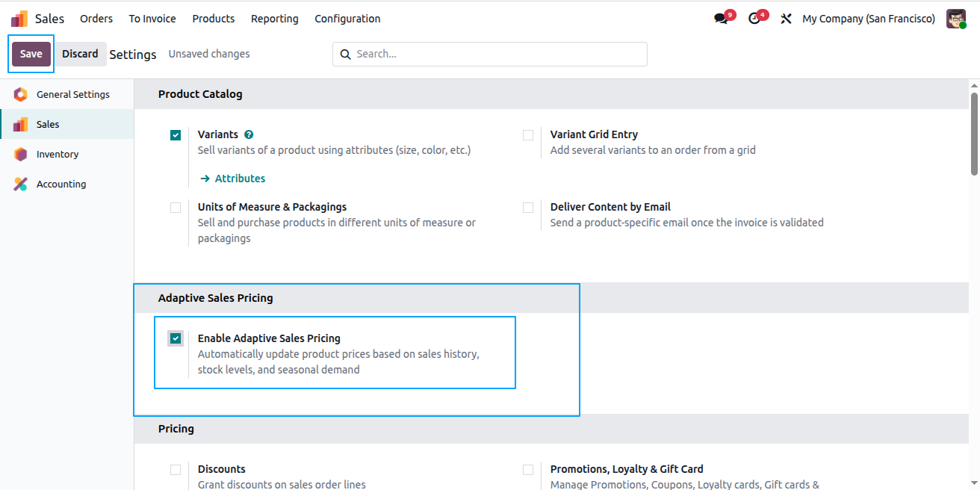Enable Deliver Content by Email checkbox

[528, 208]
